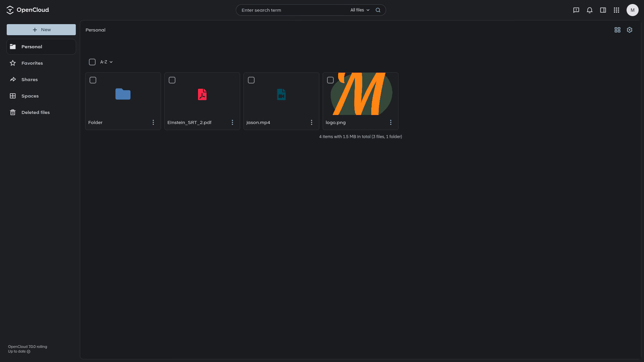Click the Einstein_SRT_2.pdf file name
Image resolution: width=644 pixels, height=362 pixels.
(x=189, y=122)
